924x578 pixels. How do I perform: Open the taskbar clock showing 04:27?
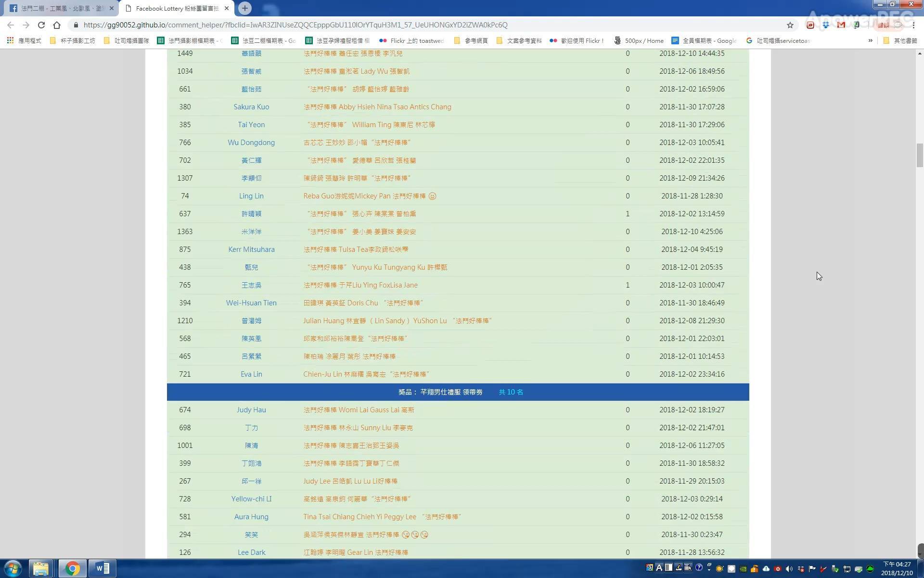[x=897, y=568]
